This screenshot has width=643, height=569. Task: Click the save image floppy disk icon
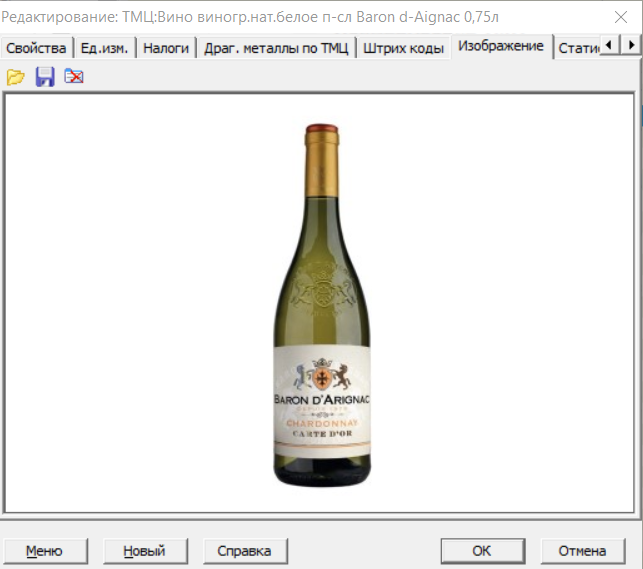click(x=45, y=77)
